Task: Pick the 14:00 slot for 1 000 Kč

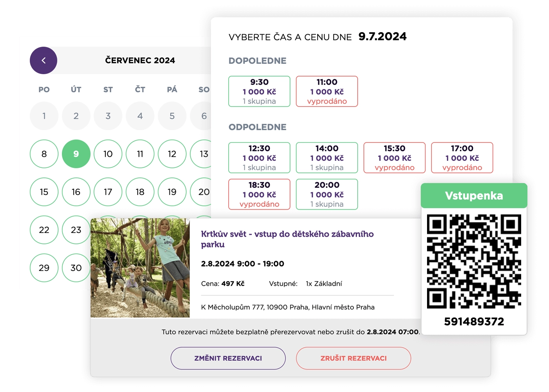Action: pyautogui.click(x=327, y=158)
